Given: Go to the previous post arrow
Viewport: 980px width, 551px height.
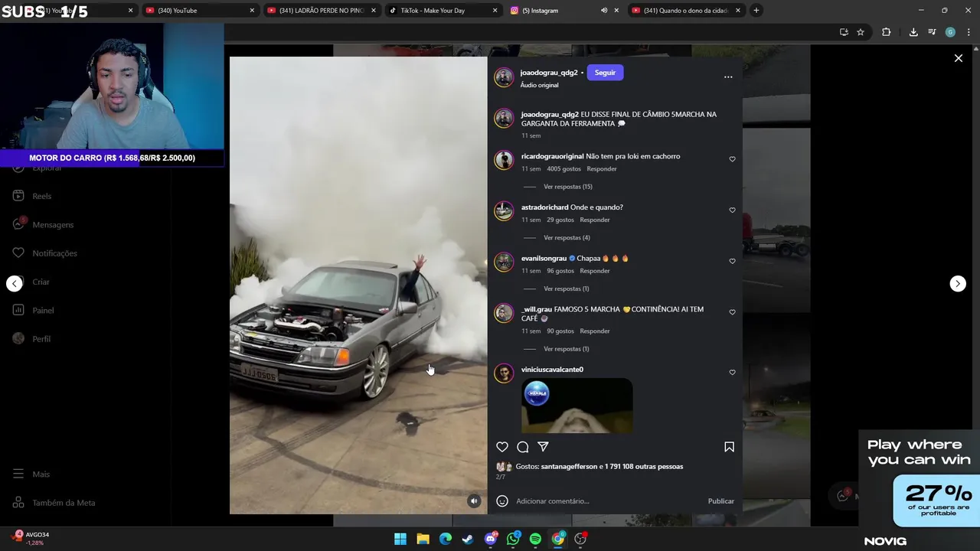Looking at the screenshot, I should click(15, 283).
